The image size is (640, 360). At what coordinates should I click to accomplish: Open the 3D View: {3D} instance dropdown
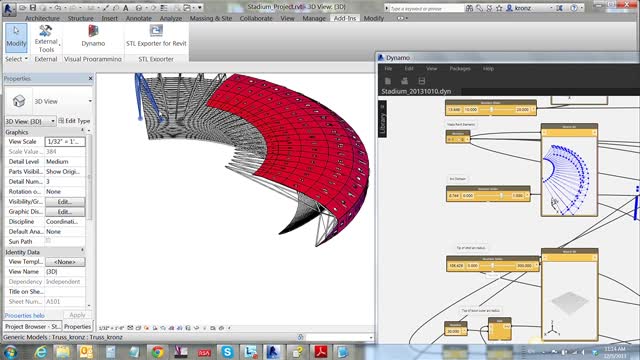(30, 121)
